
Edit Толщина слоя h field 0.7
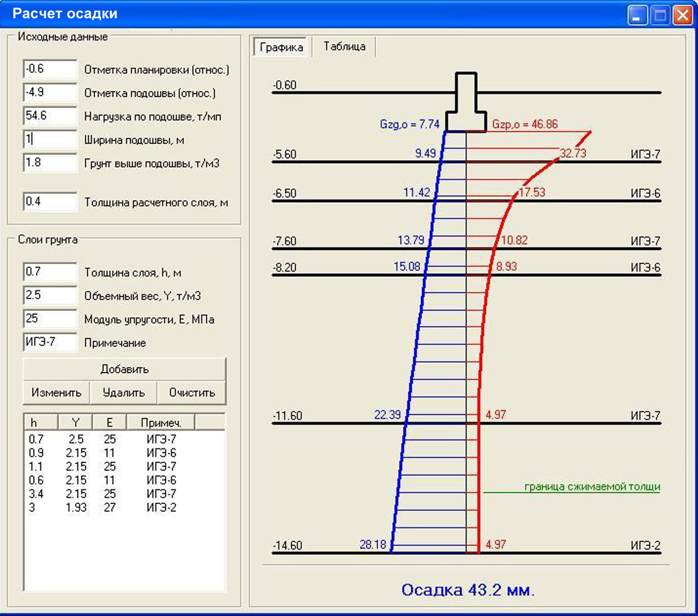pos(50,271)
